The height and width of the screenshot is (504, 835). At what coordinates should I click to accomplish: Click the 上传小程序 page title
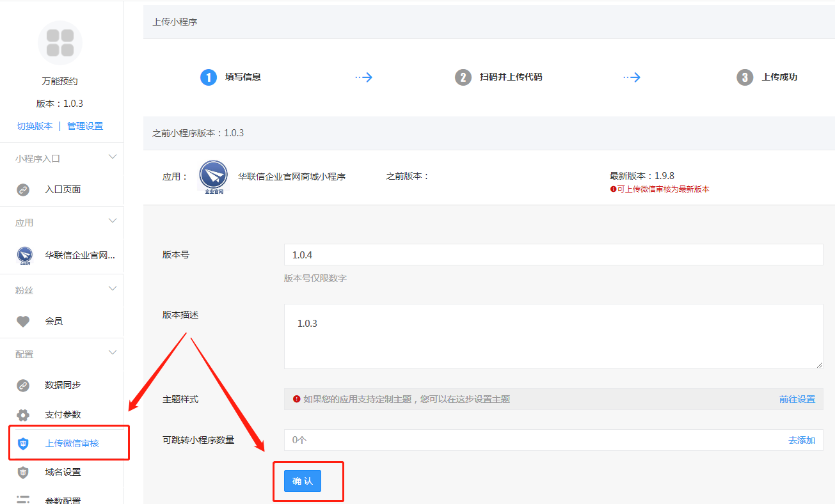coord(175,22)
